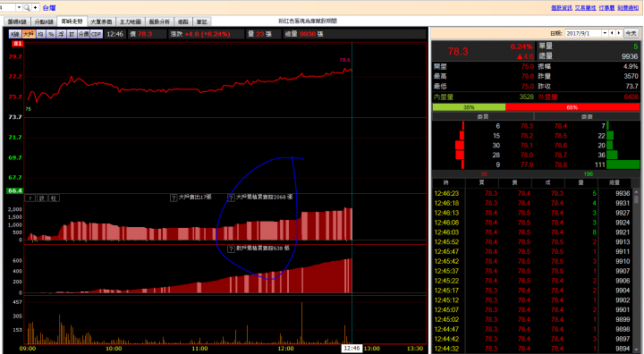Toggle the 浮 toolbar button

coord(61,34)
